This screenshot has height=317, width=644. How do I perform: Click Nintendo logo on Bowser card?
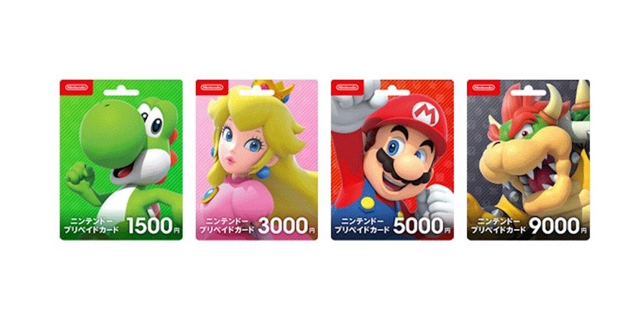pos(483,87)
